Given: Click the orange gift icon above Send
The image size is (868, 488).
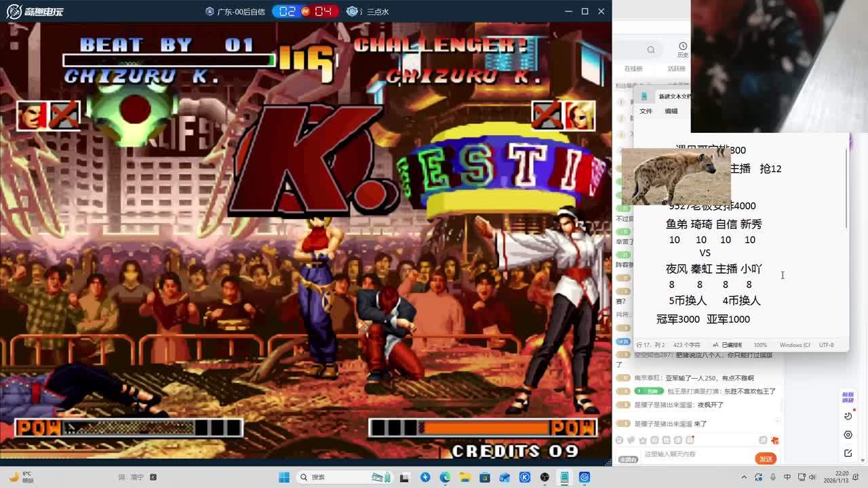Looking at the screenshot, I should 774,441.
